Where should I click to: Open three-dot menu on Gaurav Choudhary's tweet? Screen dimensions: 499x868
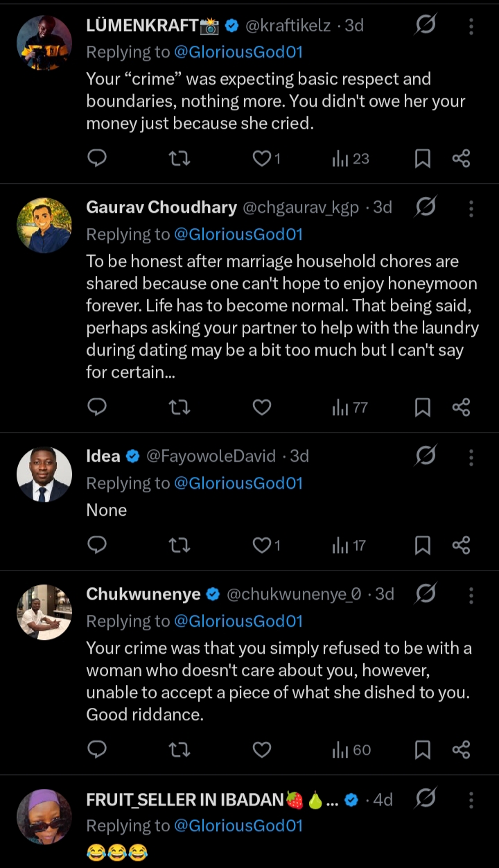click(471, 207)
